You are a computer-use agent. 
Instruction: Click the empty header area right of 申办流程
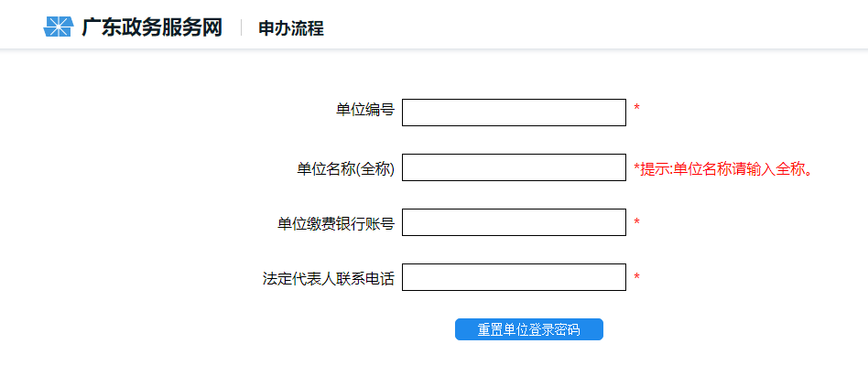tap(595, 27)
